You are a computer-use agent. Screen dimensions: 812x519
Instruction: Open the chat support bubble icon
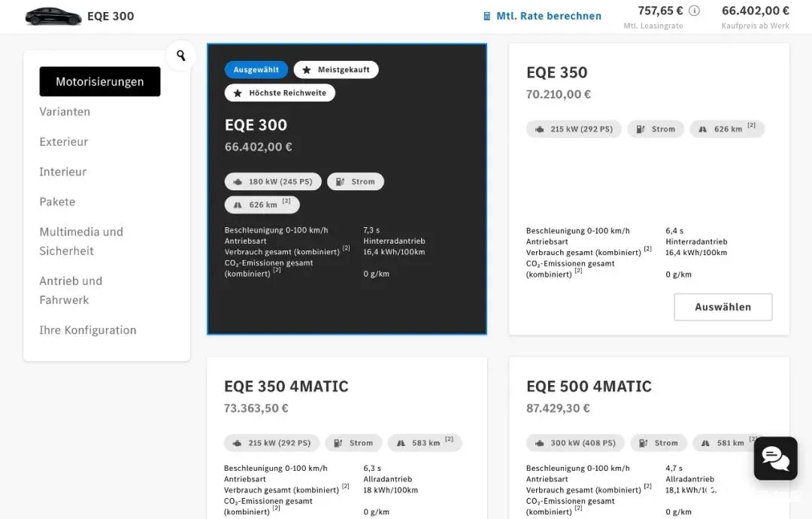(775, 458)
